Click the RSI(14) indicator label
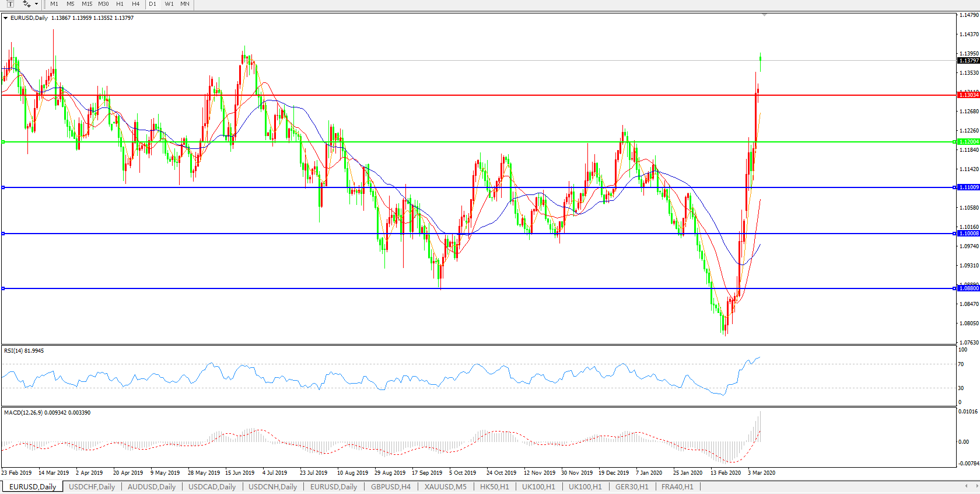The image size is (980, 494). pos(24,351)
